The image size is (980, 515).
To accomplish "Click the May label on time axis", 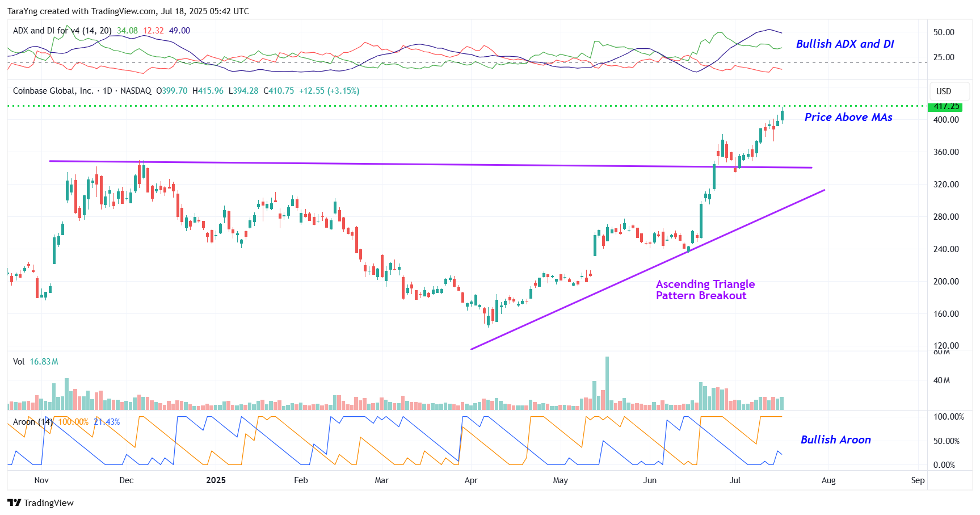I will (561, 480).
